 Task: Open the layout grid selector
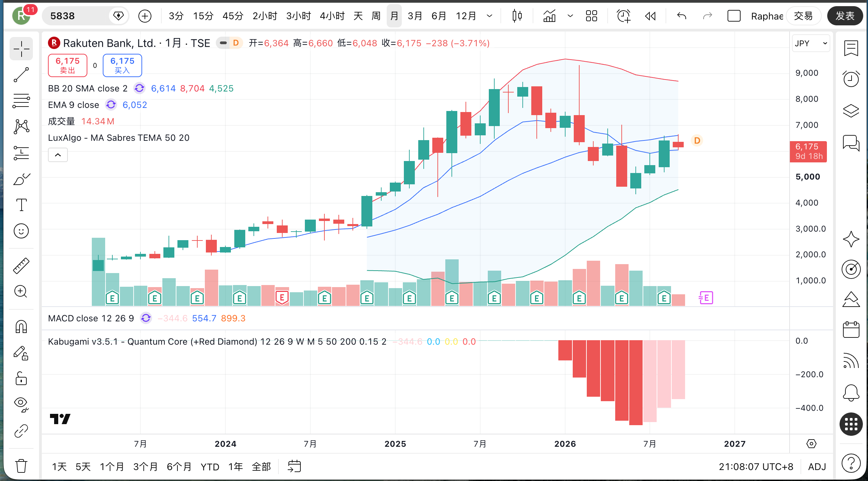click(x=592, y=16)
